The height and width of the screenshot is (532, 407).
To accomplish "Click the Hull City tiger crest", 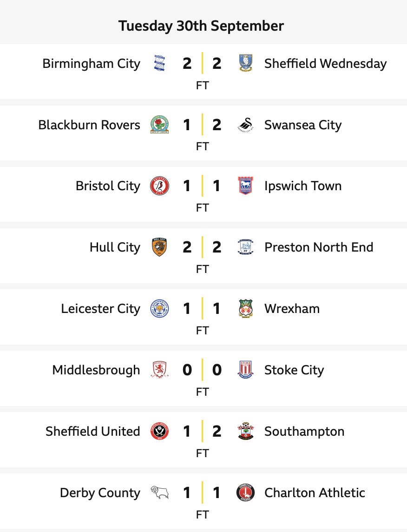I will [159, 247].
